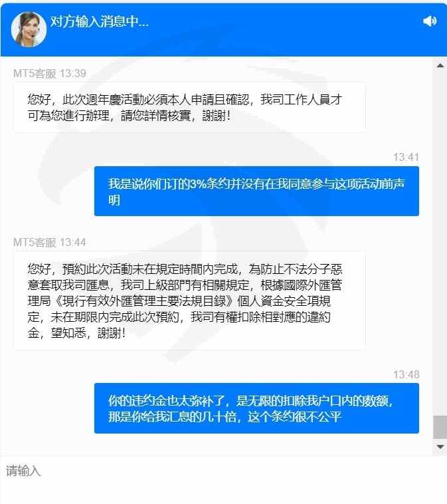447x504 pixels.
Task: Click the MT5客服 13:44 sender label
Action: tap(50, 242)
